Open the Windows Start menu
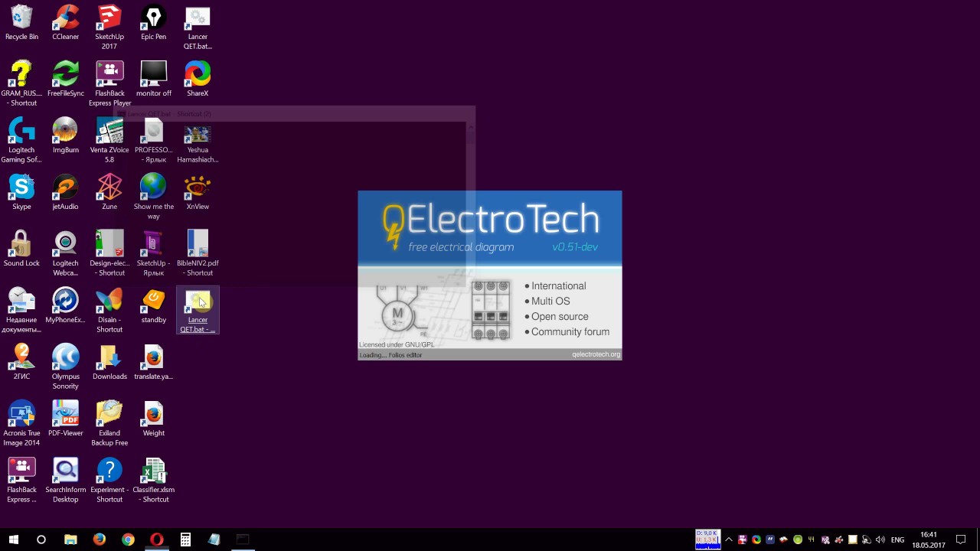This screenshot has width=980, height=551. 14,540
